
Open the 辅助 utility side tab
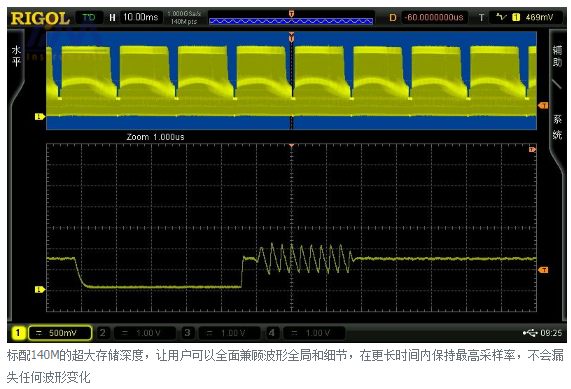pyautogui.click(x=557, y=56)
